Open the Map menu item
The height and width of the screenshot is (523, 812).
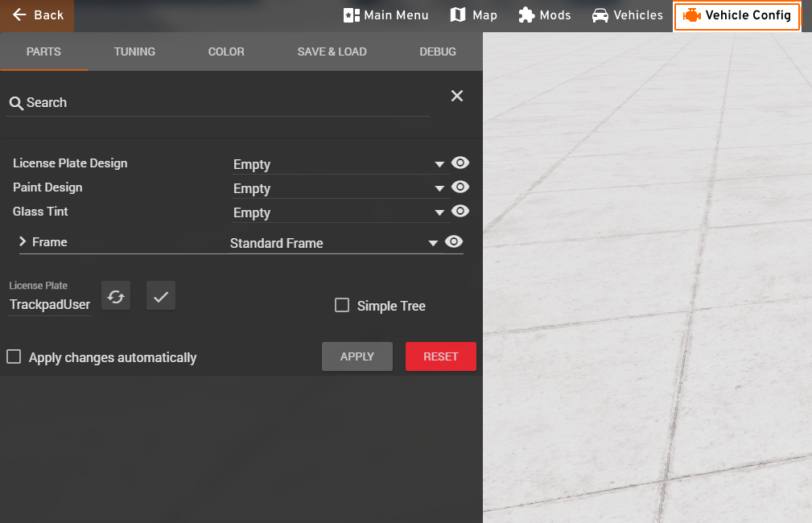474,15
